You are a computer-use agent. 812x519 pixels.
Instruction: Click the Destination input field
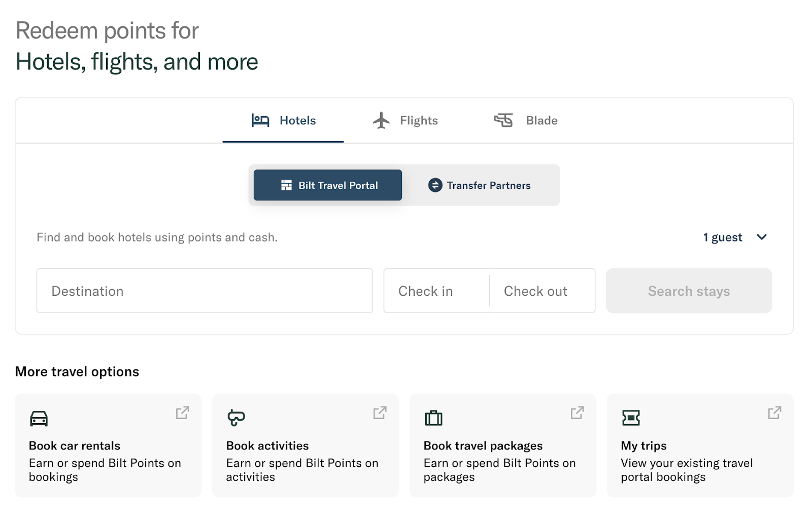coord(205,291)
